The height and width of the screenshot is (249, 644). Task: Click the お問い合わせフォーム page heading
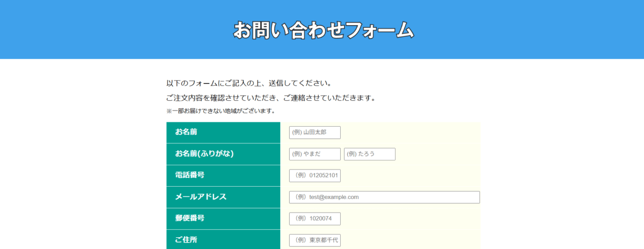(324, 30)
